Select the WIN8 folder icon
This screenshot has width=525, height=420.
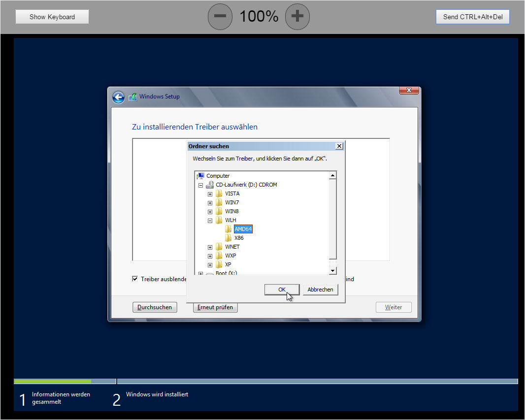click(219, 211)
